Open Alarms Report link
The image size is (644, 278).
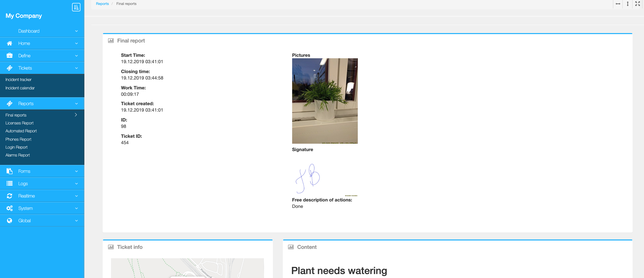click(x=18, y=155)
